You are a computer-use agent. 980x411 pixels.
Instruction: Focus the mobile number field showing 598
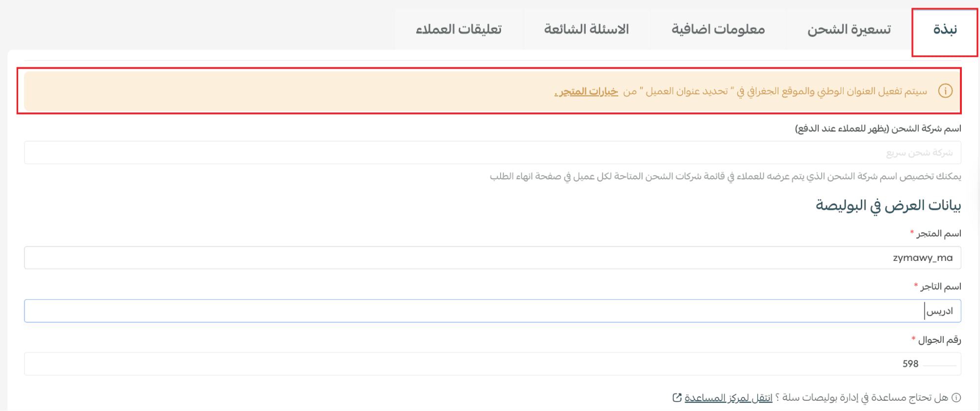(x=492, y=364)
